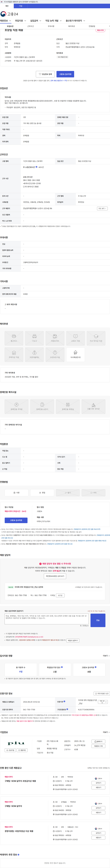This screenshot has height=868, width=110.
Task: Click the 거짓구인광고 신고 button
Action: pyautogui.click(x=102, y=693)
